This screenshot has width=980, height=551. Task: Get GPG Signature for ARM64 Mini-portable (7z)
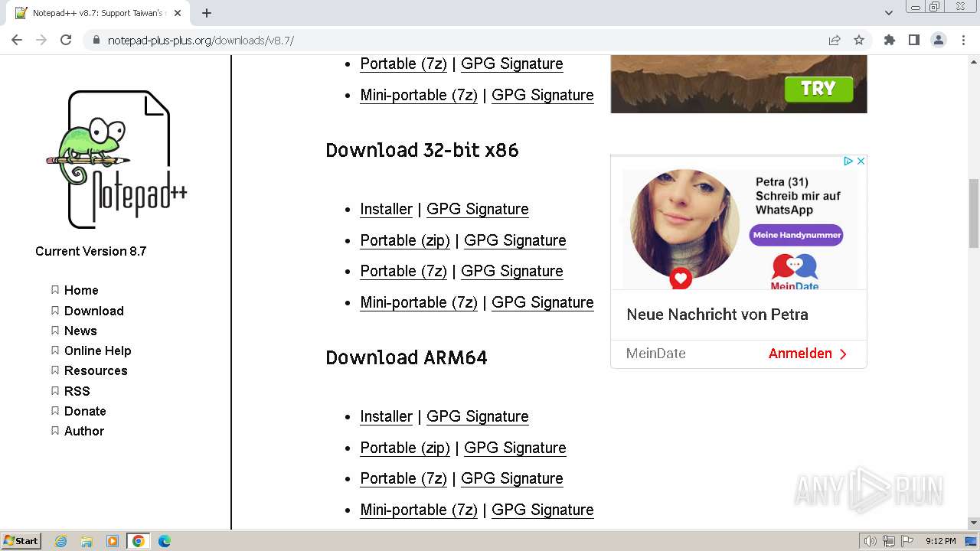[x=543, y=510]
